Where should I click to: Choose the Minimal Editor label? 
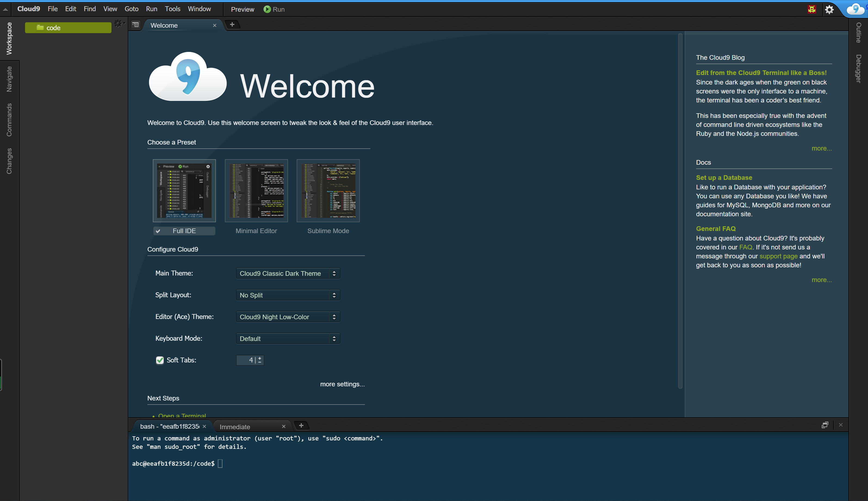point(256,231)
